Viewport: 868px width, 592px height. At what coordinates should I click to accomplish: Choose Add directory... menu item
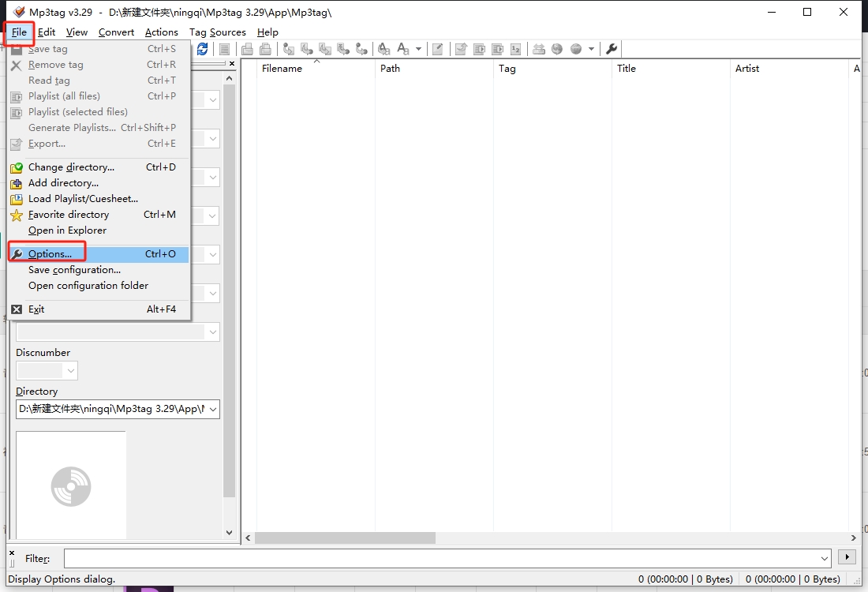99,183
